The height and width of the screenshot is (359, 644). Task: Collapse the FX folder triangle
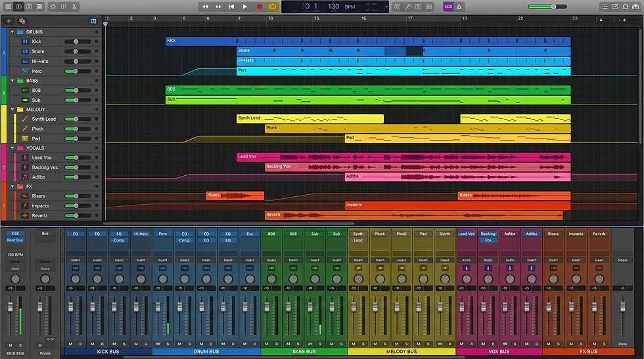(x=12, y=186)
